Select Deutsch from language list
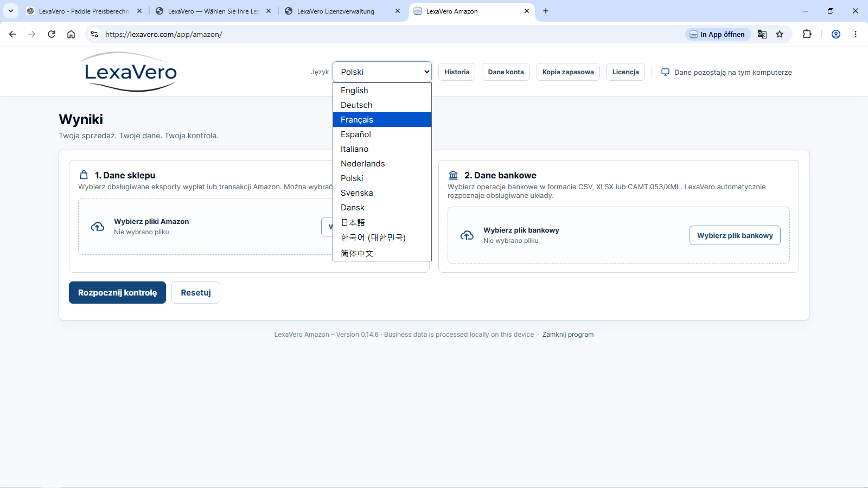The width and height of the screenshot is (868, 488). (382, 105)
